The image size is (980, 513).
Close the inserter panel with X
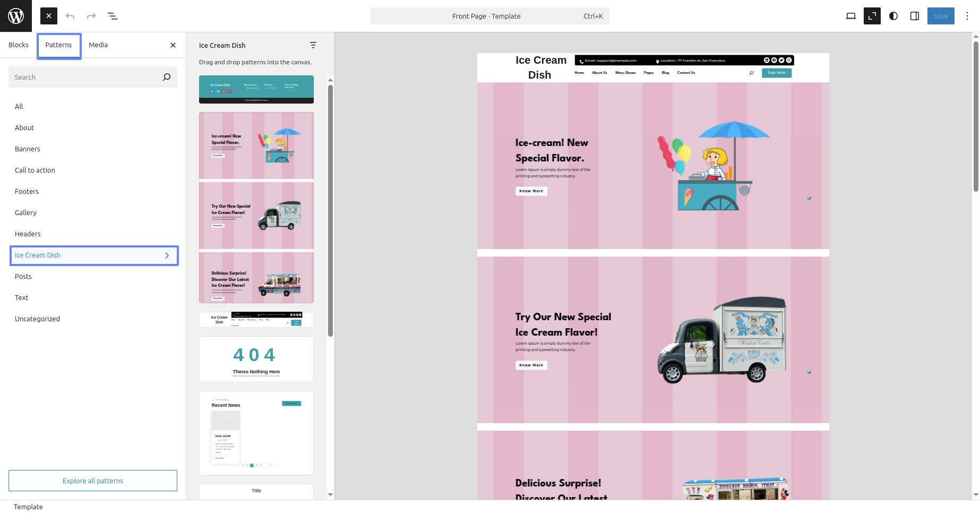coord(173,45)
